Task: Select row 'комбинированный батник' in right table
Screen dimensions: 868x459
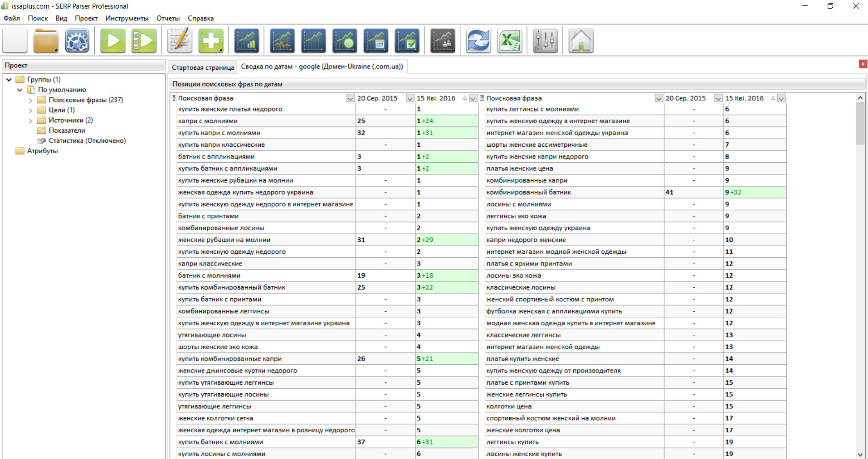Action: point(635,192)
